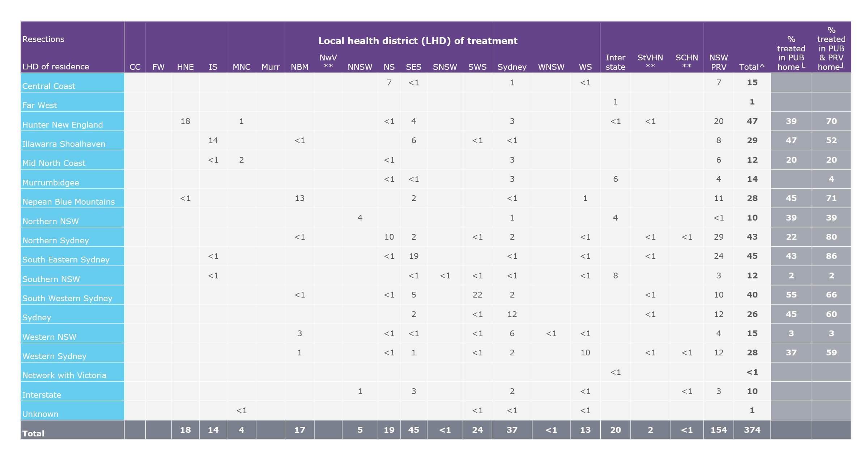Click the Total^ column header
The width and height of the screenshot is (868, 470).
[752, 67]
